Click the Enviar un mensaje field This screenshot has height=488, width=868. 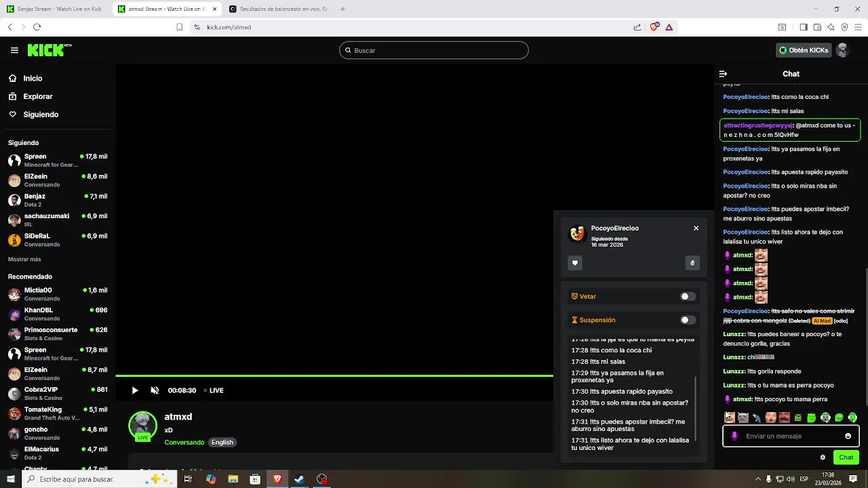(x=791, y=436)
